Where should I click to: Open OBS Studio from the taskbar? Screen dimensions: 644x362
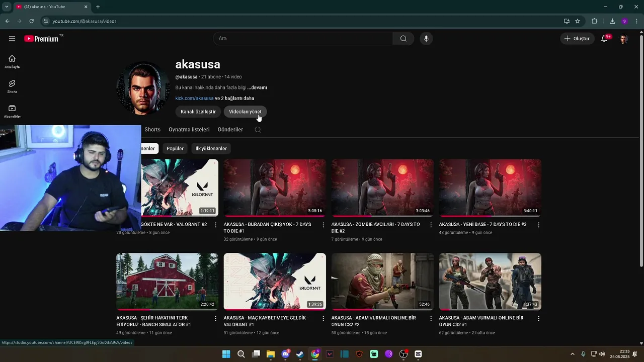click(403, 354)
